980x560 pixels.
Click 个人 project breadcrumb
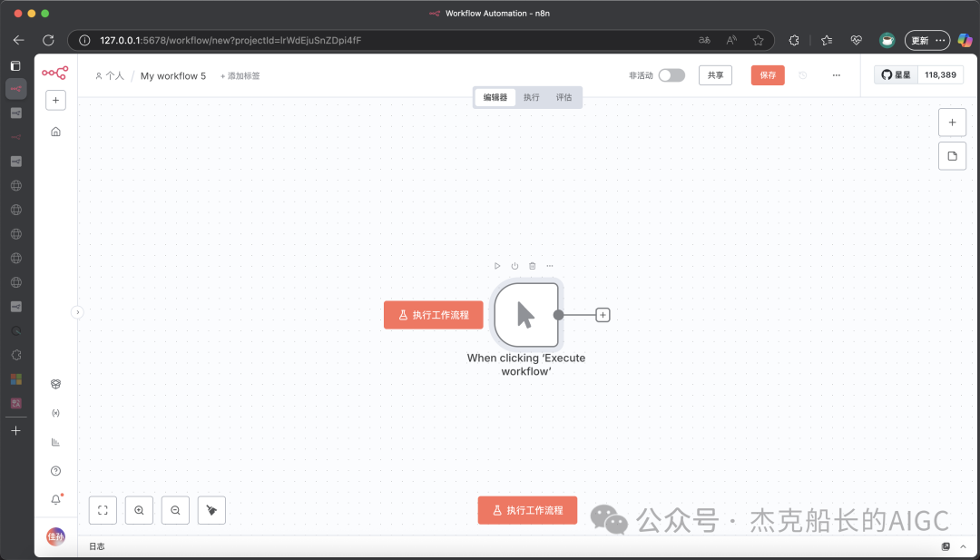[110, 75]
